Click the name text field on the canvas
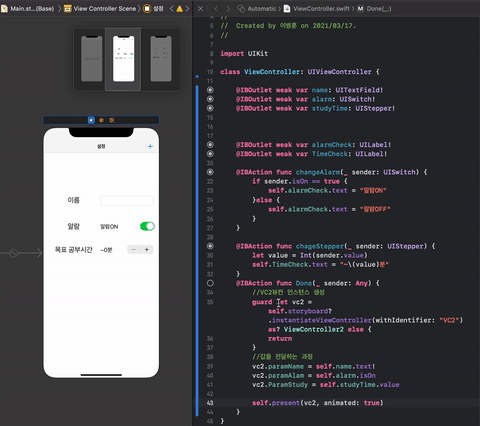 coord(127,201)
